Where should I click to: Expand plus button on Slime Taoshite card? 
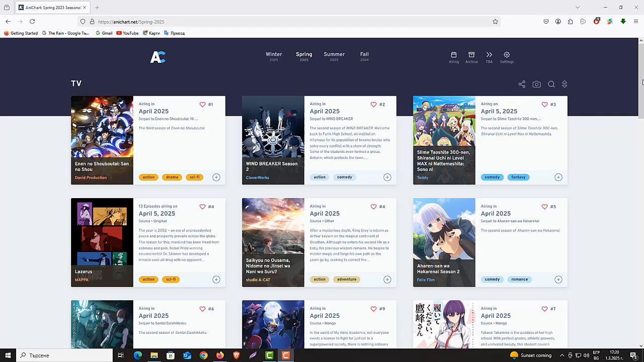(558, 177)
